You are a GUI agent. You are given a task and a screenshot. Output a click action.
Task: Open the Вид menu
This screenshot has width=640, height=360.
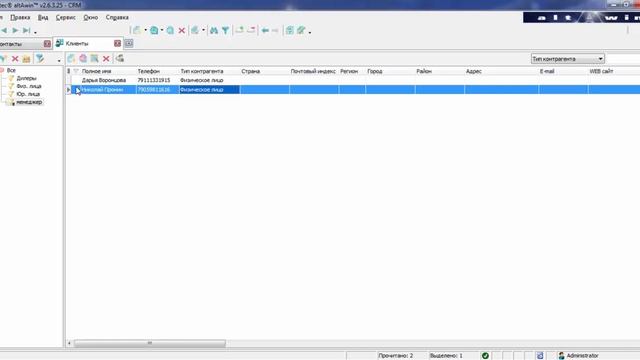(43, 18)
